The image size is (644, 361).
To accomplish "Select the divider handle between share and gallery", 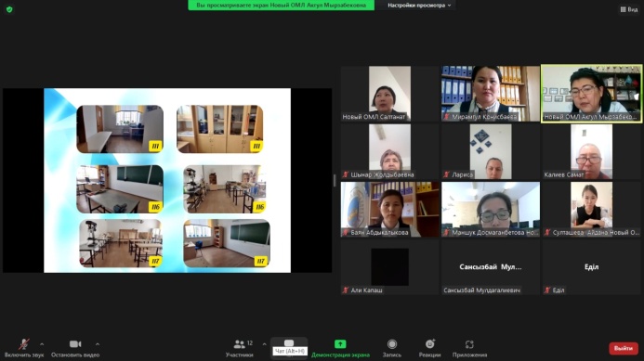I will click(x=335, y=180).
